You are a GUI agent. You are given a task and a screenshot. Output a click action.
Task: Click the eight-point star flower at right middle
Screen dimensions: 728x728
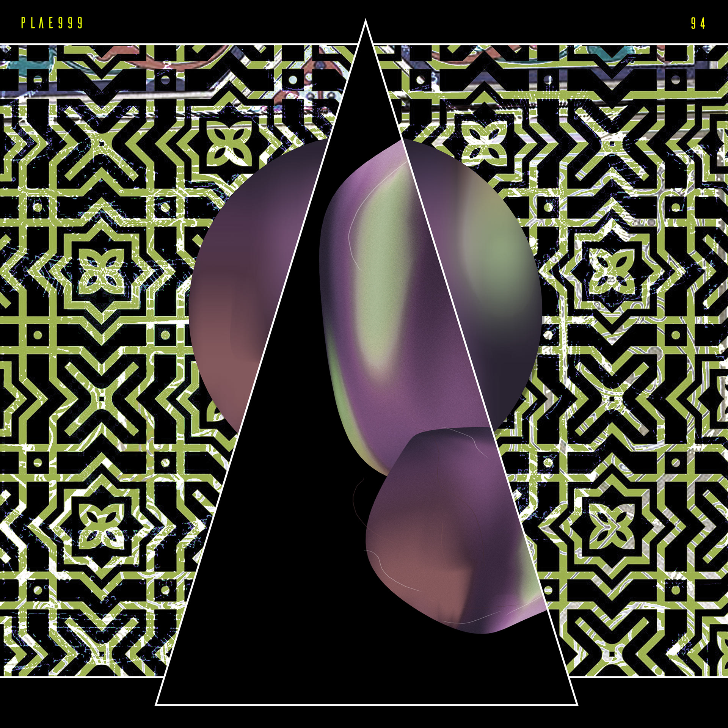pos(611,271)
